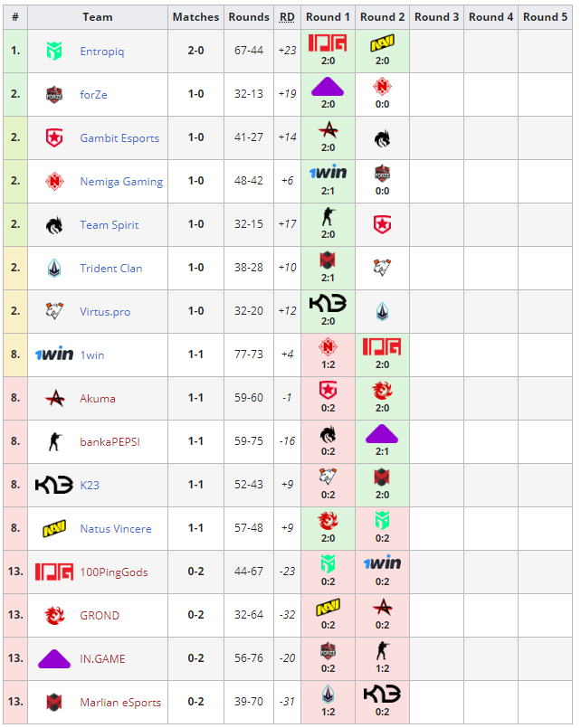Click the IN.GAME purple triangle logo
The image size is (581, 728).
[54, 659]
